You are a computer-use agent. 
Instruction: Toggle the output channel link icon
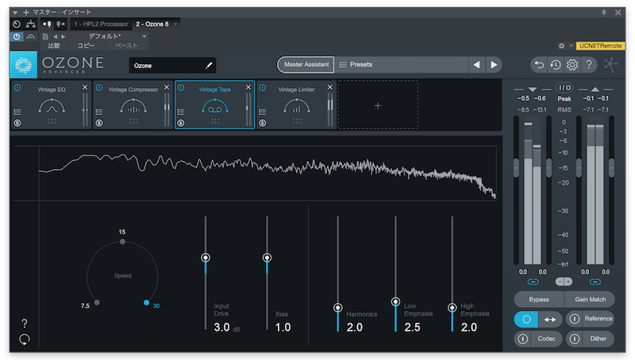pyautogui.click(x=595, y=282)
